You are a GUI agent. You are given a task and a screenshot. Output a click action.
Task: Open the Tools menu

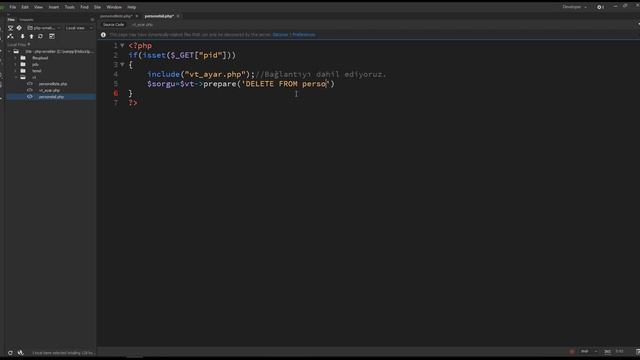pyautogui.click(x=70, y=7)
